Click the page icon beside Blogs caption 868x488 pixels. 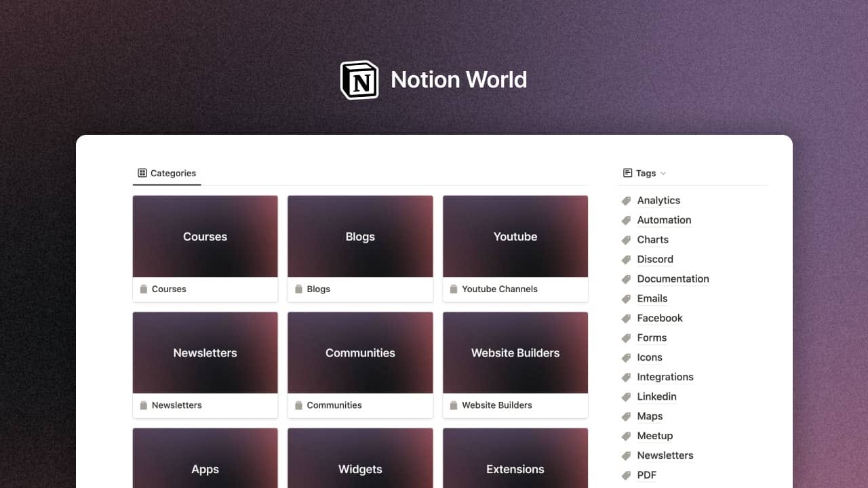[299, 289]
